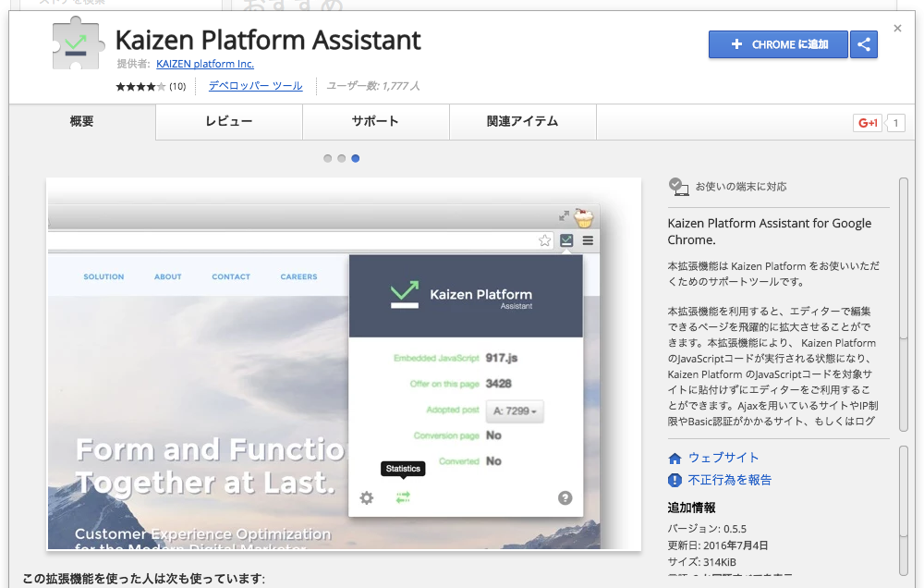
Task: Click the Kaizen Platform checkmark logo in popup
Action: (405, 294)
